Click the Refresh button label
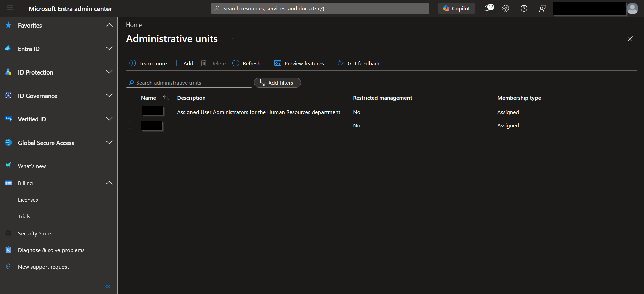 [251, 63]
